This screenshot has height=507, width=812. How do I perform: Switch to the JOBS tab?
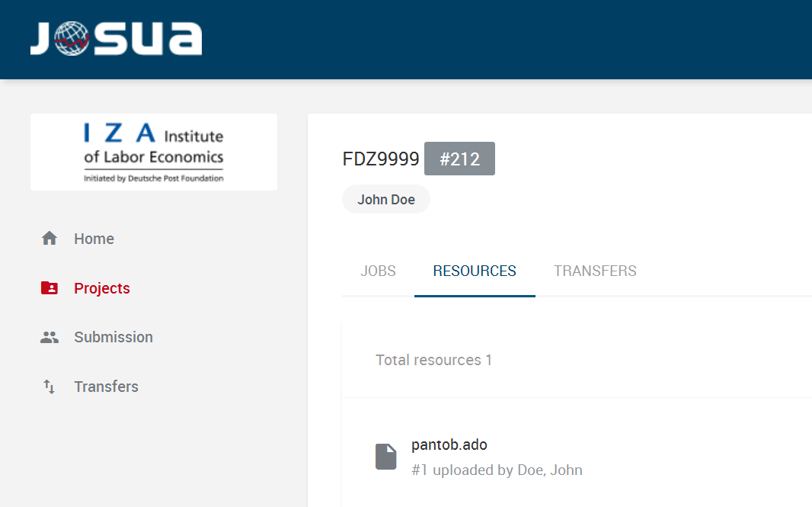pos(378,271)
